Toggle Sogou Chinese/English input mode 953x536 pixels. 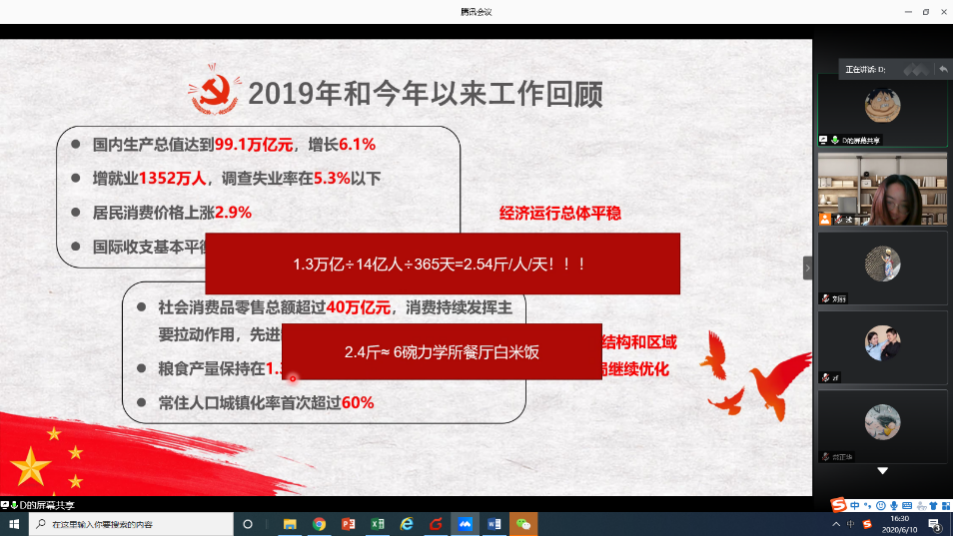[x=855, y=505]
